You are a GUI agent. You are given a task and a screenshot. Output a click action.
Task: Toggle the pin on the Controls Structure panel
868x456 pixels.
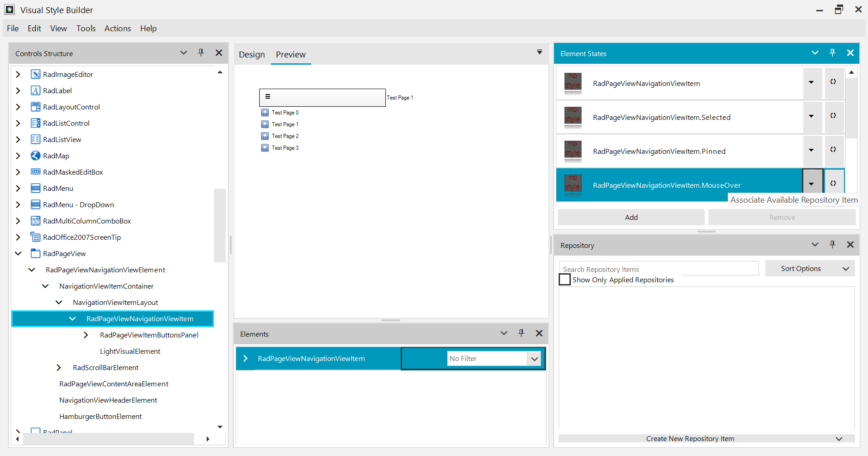point(201,52)
